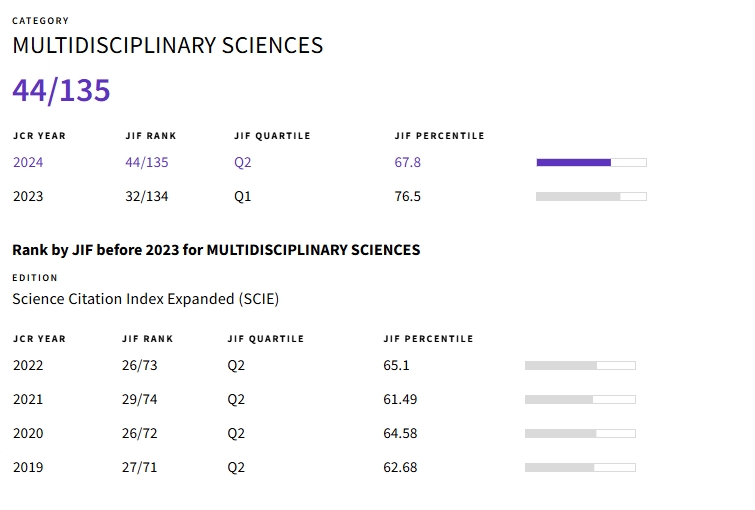Viewport: 755px width, 510px height.
Task: Click the 26/73 rank for 2022
Action: (140, 365)
